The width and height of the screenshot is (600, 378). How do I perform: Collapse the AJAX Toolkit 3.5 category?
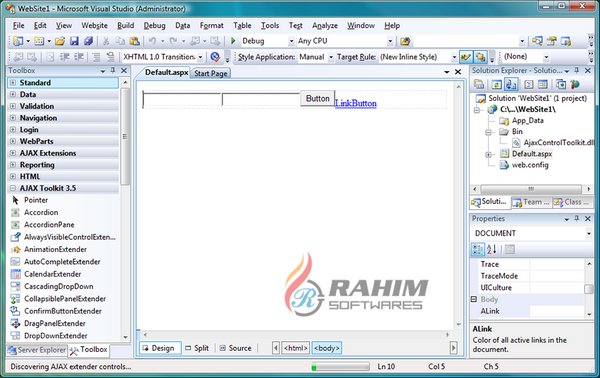[x=13, y=188]
